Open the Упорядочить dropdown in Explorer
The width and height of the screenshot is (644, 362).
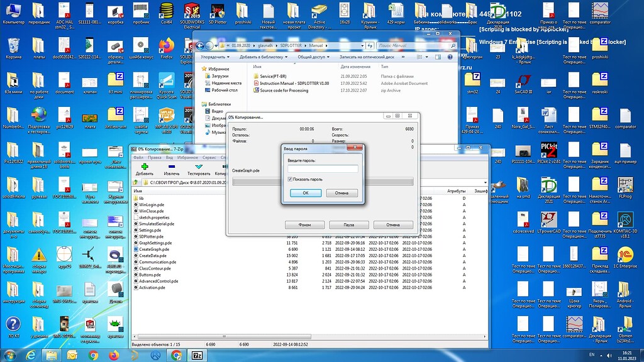point(216,57)
